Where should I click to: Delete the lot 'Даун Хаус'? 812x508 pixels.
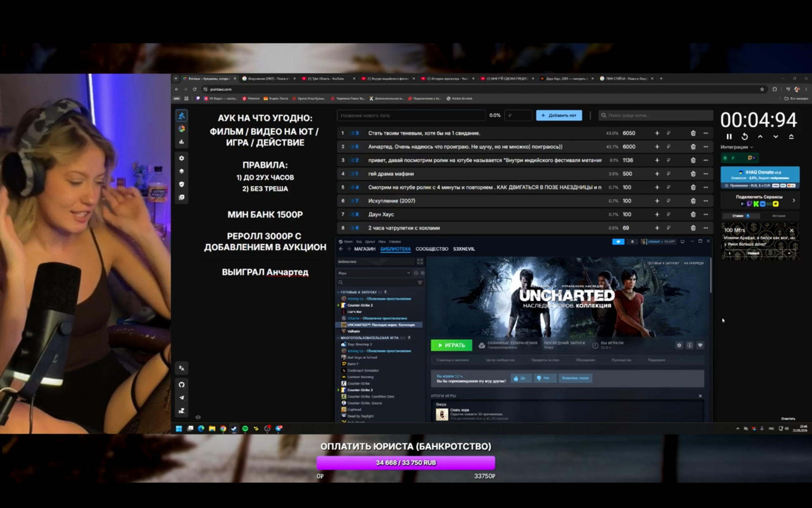(693, 214)
